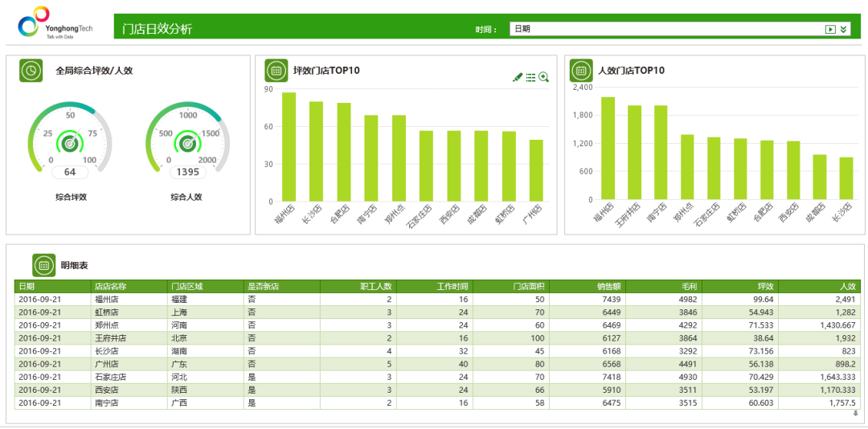Click the 虹桥店 cell in the detail table

point(129,313)
